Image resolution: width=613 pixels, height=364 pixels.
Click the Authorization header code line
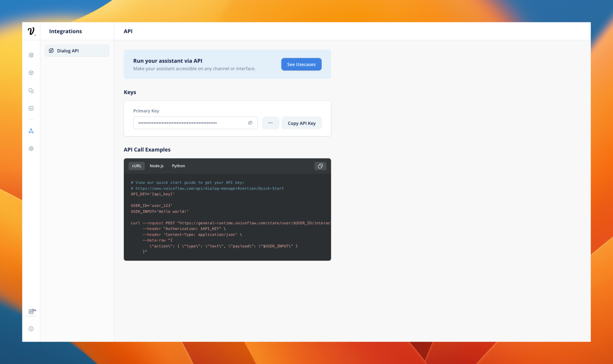pos(184,229)
